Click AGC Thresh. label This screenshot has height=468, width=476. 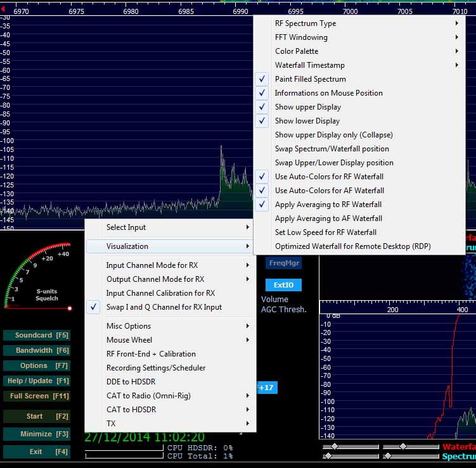[283, 310]
